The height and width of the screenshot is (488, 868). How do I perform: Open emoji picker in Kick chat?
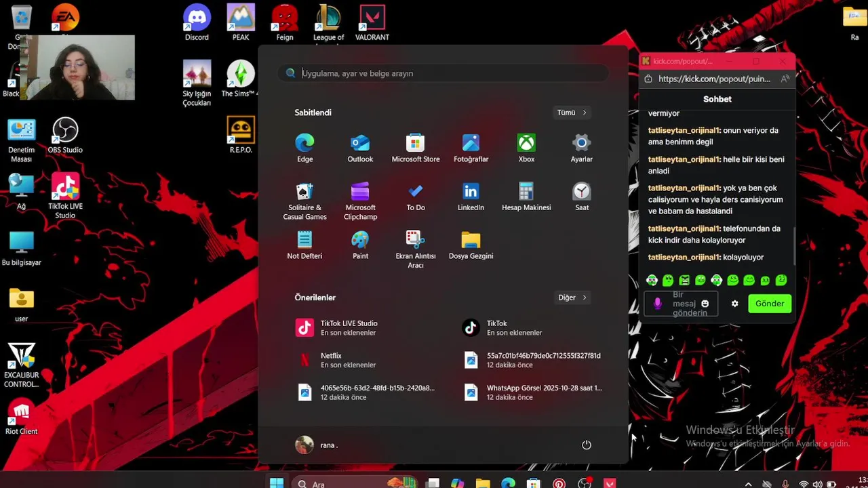(x=705, y=304)
